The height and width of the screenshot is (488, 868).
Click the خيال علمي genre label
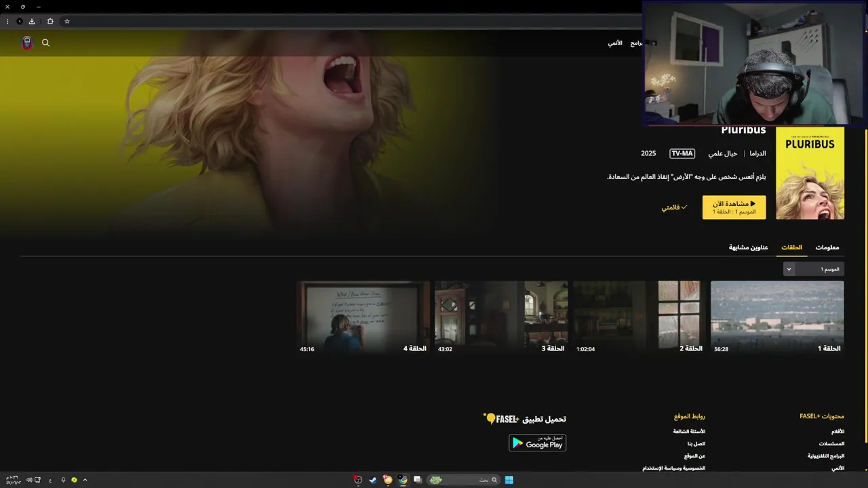point(723,154)
